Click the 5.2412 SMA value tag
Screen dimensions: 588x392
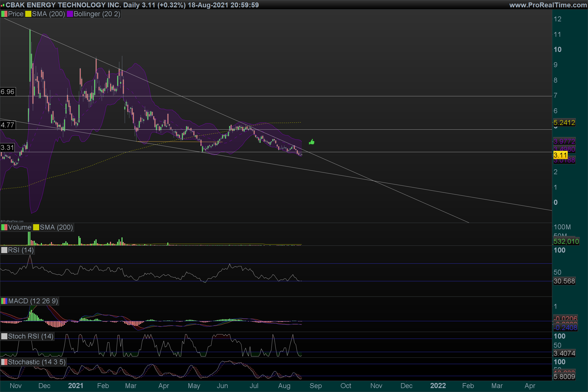564,122
